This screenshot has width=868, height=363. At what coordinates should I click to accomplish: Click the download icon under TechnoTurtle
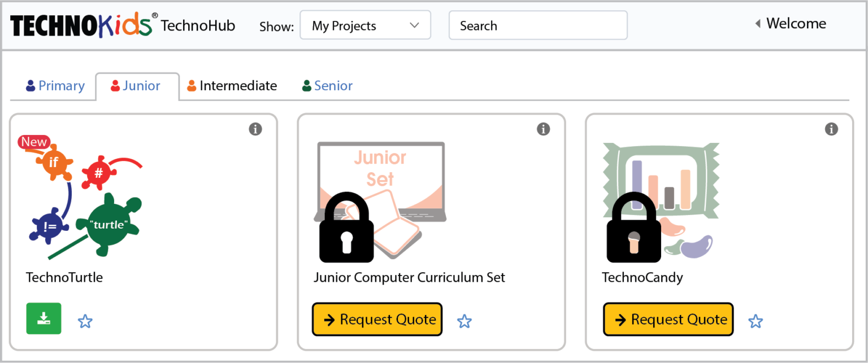click(x=44, y=318)
